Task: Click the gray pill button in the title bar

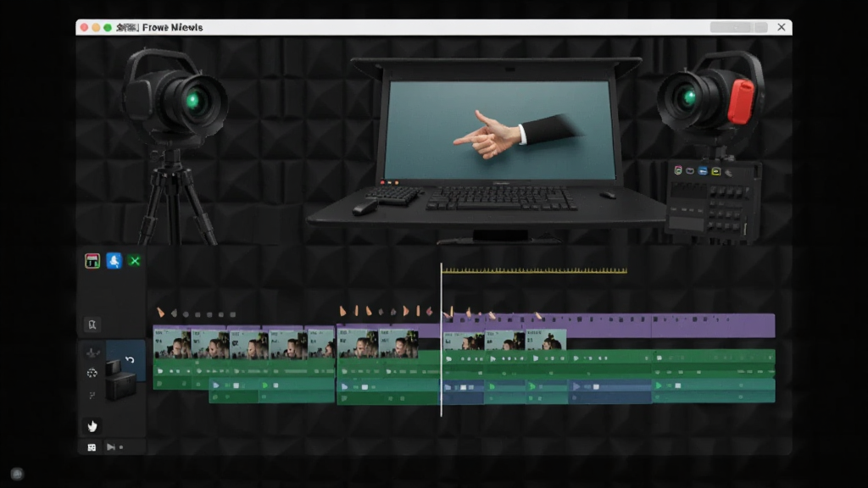Action: [738, 27]
